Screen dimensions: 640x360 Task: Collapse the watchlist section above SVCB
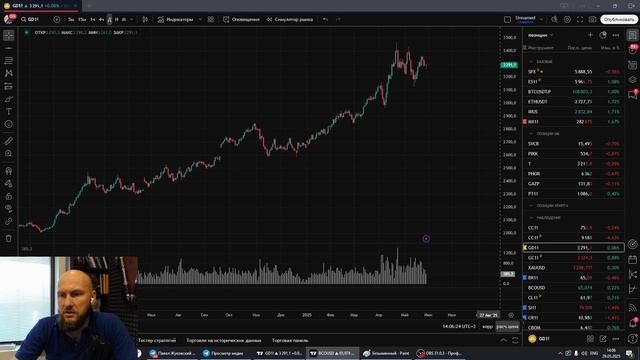click(x=531, y=133)
